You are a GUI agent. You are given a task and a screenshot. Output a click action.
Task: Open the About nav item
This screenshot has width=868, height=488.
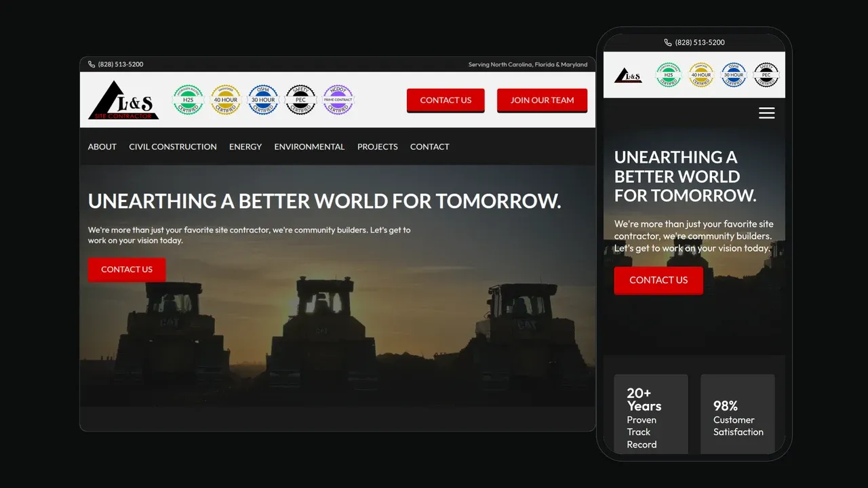pos(102,146)
